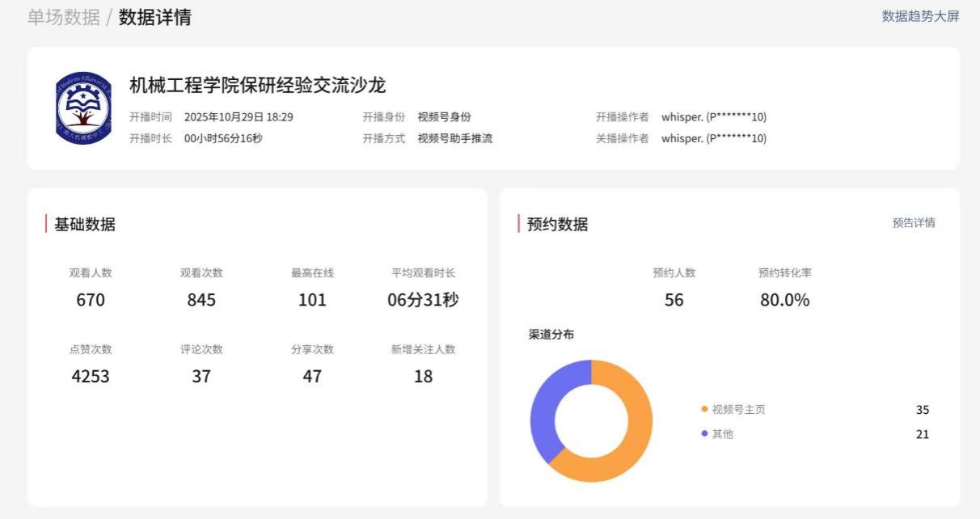Open 预告详情 link
This screenshot has height=519, width=980.
[x=914, y=223]
